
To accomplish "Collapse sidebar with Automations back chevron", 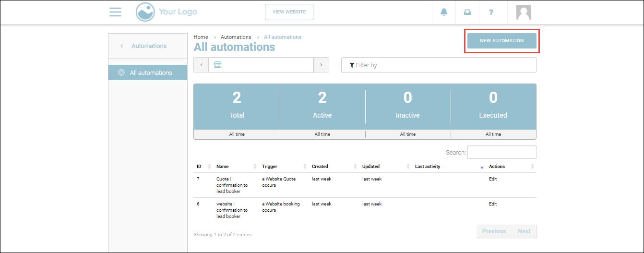I will coord(122,46).
